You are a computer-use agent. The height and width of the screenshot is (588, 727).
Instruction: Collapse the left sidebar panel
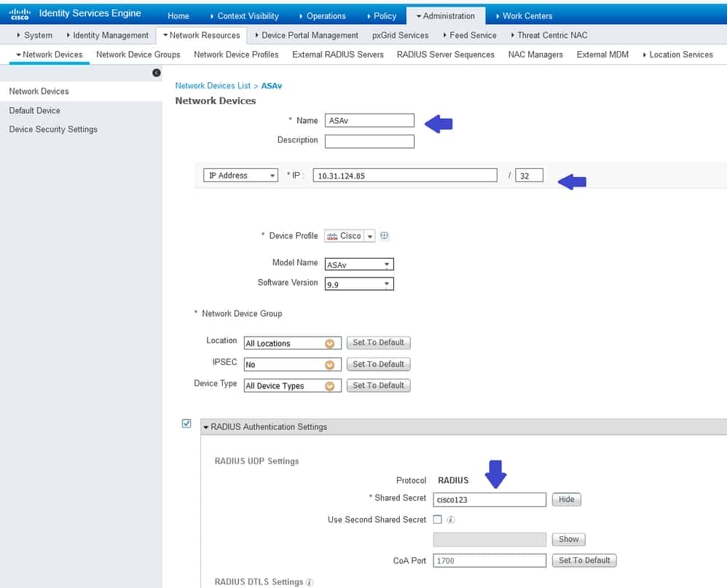157,73
